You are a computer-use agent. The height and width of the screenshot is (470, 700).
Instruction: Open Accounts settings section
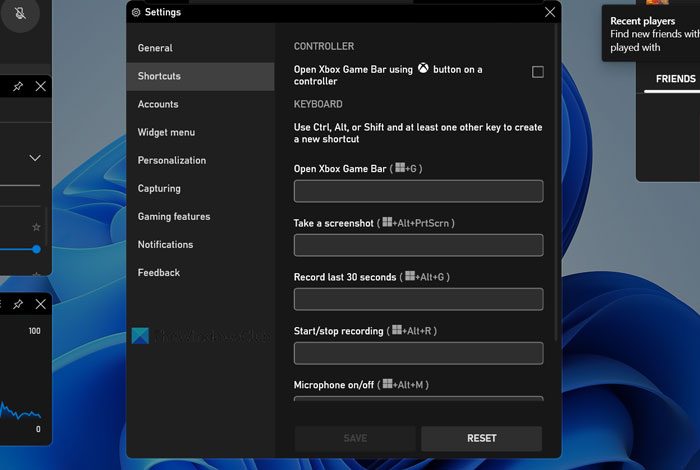point(200,104)
